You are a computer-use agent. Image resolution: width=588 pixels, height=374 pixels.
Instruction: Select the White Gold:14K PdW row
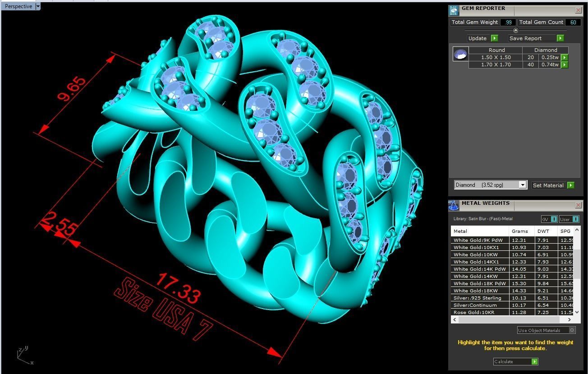coord(512,269)
